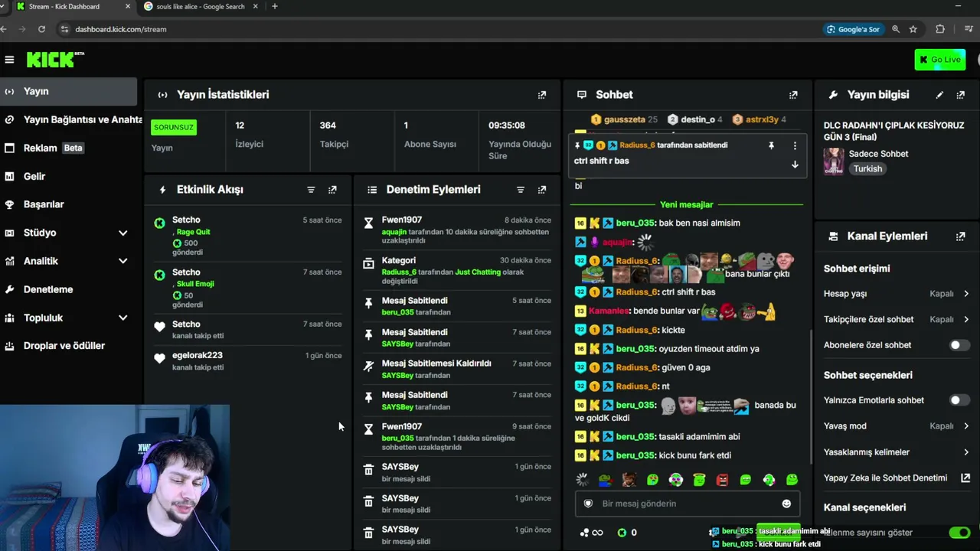Viewport: 980px width, 551px height.
Task: Click the green Kick coin icon under chat
Action: point(622,533)
